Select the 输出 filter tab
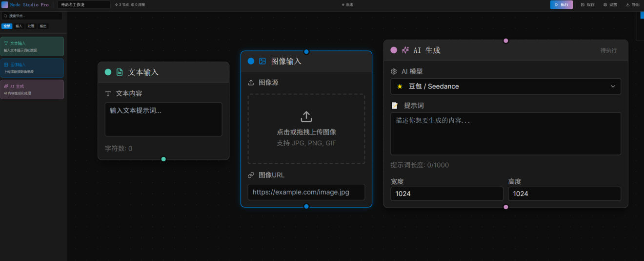This screenshot has width=644, height=261. 43,26
